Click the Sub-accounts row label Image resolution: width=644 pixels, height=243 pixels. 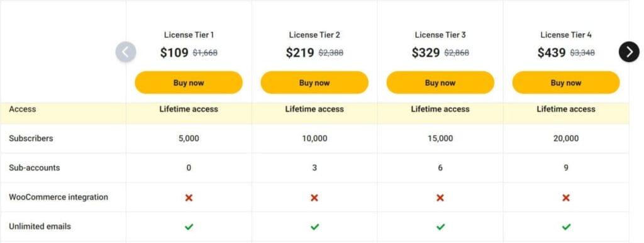point(35,167)
